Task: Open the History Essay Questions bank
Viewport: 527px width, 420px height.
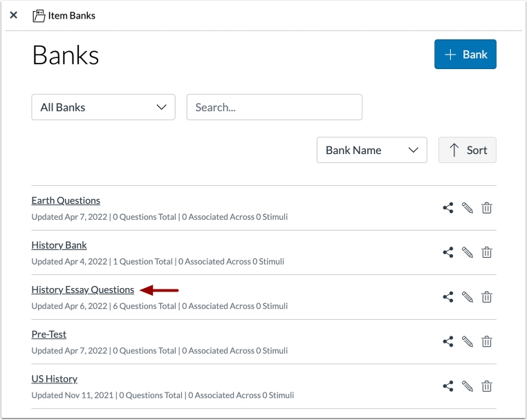Action: tap(82, 290)
